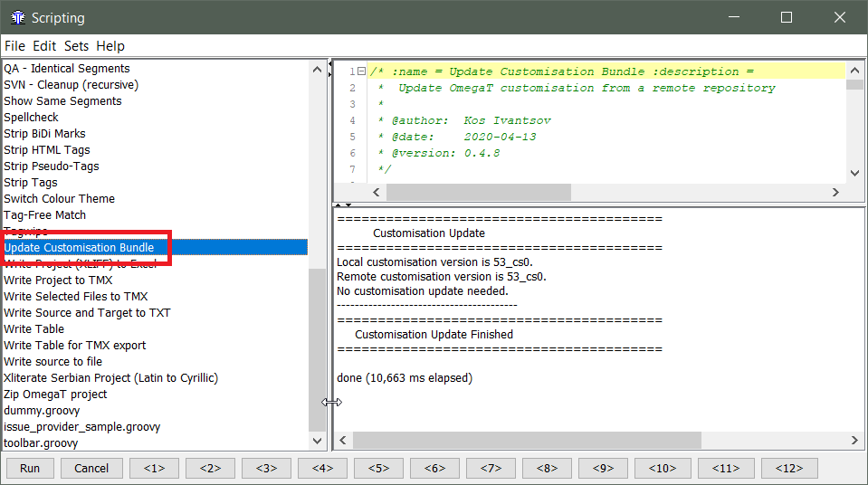Run script slot <10>
The image size is (868, 485).
tap(663, 469)
